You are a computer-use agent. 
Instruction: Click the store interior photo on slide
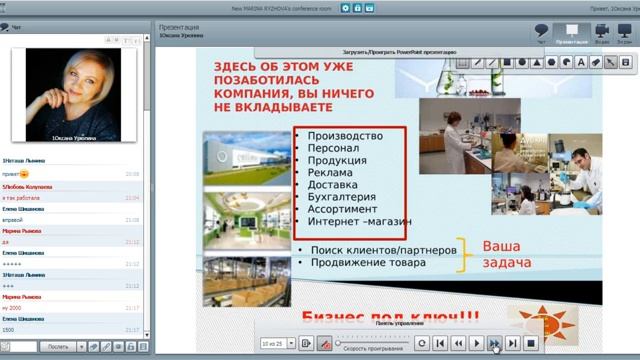pyautogui.click(x=247, y=221)
